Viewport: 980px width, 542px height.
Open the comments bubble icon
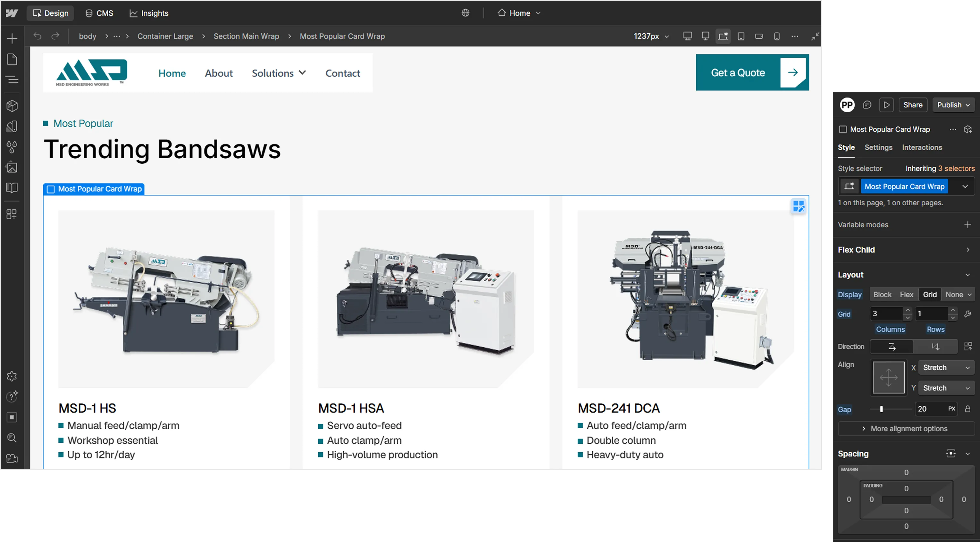(x=867, y=105)
